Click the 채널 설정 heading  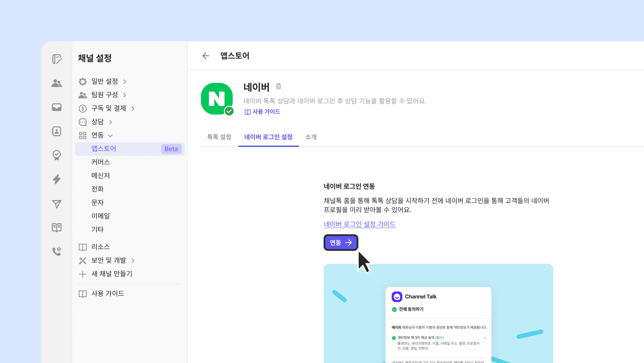95,58
